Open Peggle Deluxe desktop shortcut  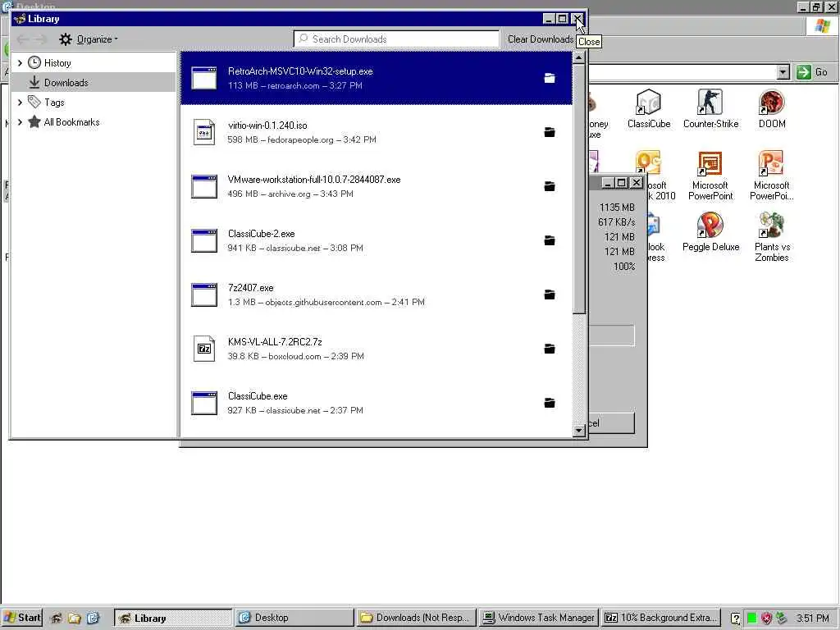(710, 232)
